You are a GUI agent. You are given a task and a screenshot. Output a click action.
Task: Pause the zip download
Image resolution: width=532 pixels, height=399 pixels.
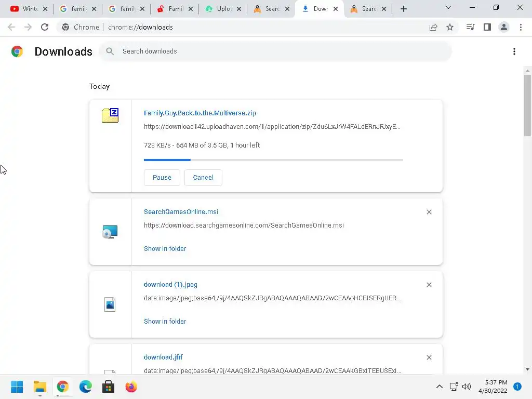[162, 178]
